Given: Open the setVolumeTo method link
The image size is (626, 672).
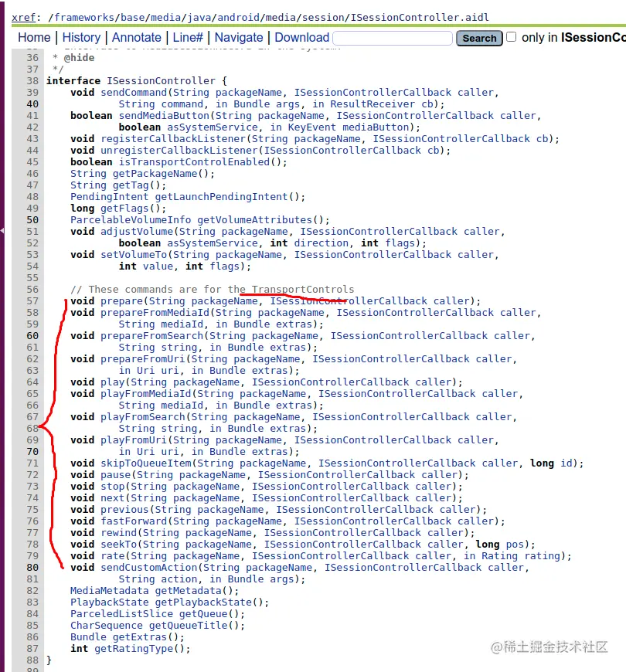Looking at the screenshot, I should (x=134, y=254).
